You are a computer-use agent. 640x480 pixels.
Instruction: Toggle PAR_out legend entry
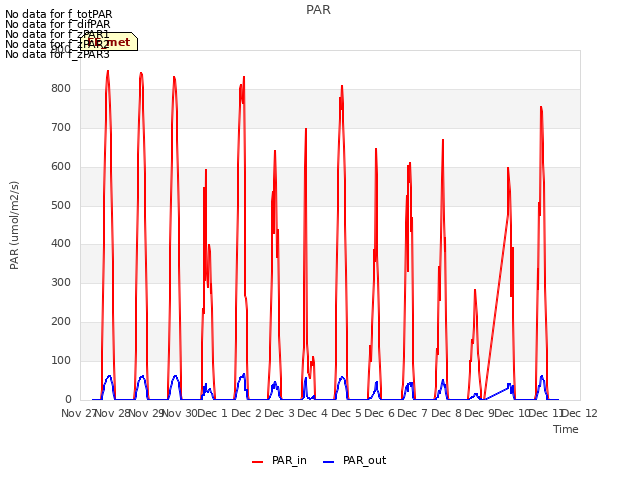[354, 460]
